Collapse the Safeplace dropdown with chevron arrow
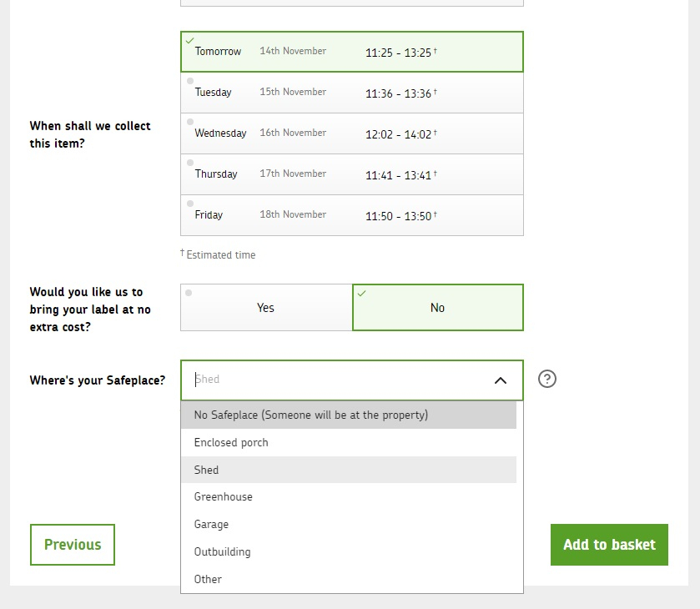Image resolution: width=700 pixels, height=609 pixels. [501, 380]
